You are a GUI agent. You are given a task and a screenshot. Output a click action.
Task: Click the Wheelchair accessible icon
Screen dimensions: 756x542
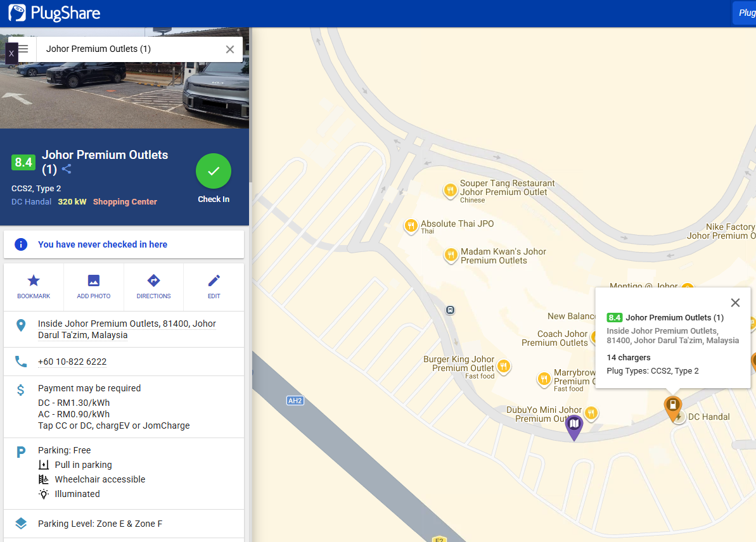43,479
